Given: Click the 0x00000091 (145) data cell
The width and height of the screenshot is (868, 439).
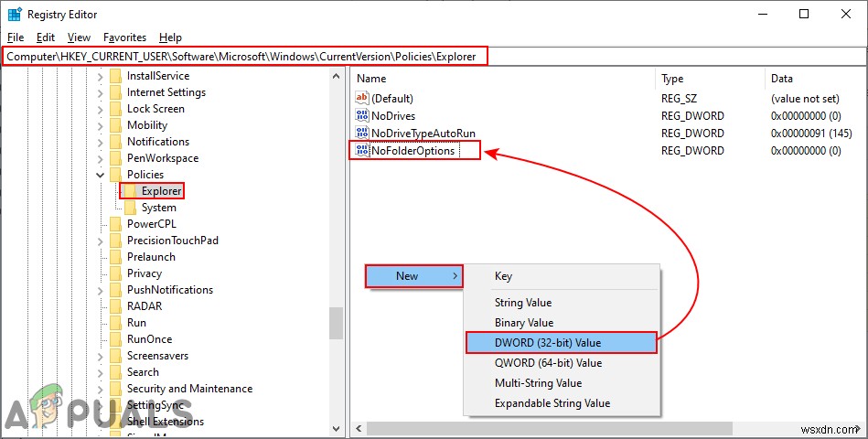Looking at the screenshot, I should click(811, 133).
